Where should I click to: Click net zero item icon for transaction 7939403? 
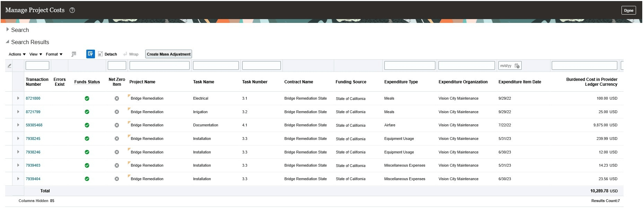117,166
